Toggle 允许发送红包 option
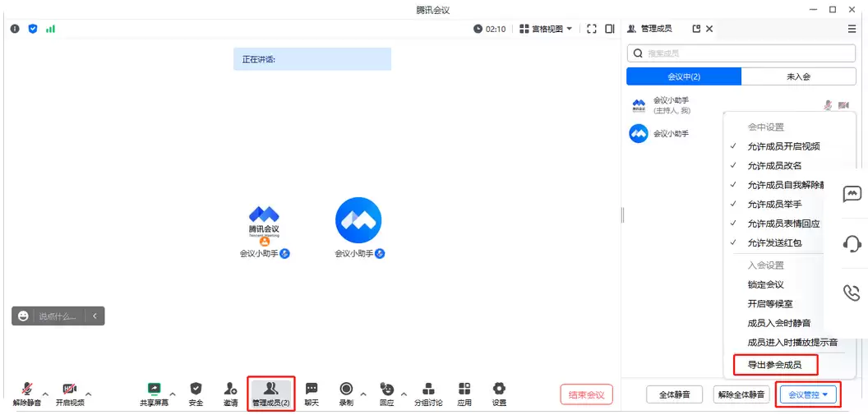 (775, 242)
